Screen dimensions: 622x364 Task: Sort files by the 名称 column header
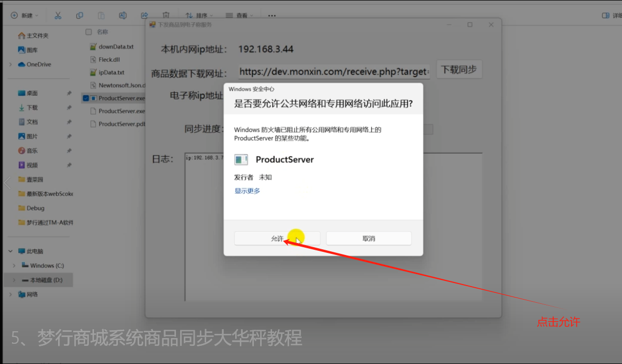click(102, 32)
